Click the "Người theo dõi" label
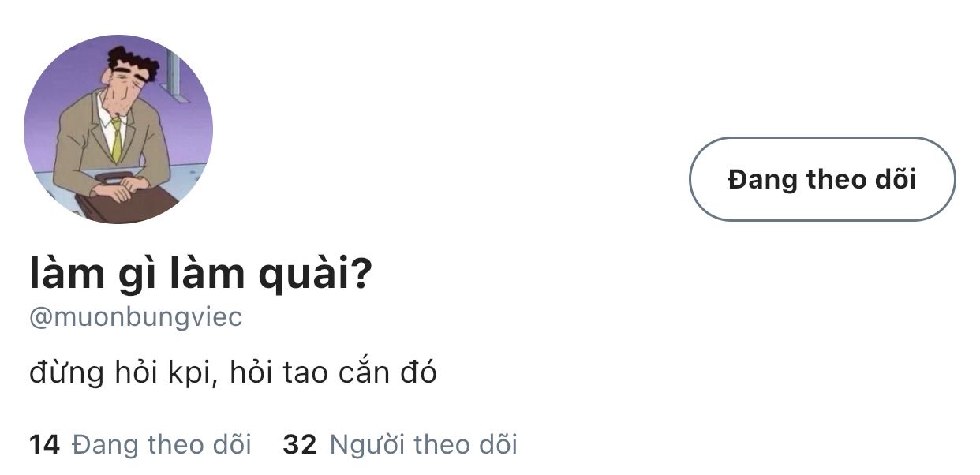The width and height of the screenshot is (980, 475). coord(423,445)
